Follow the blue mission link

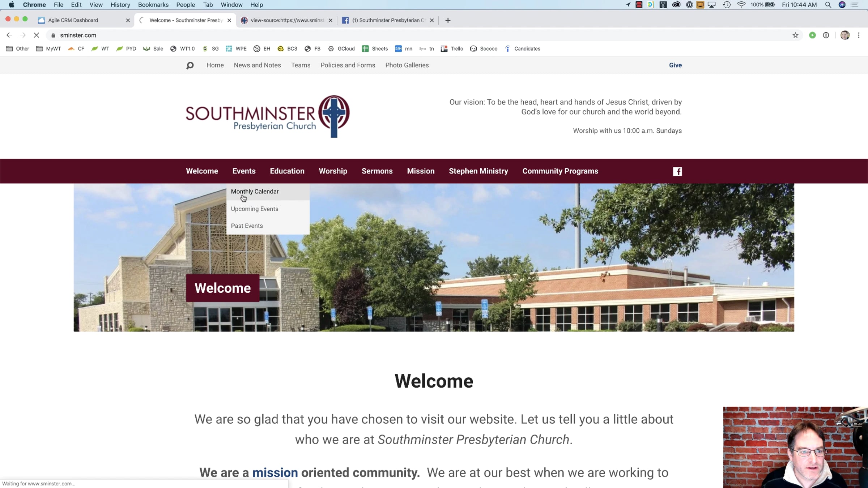(275, 472)
